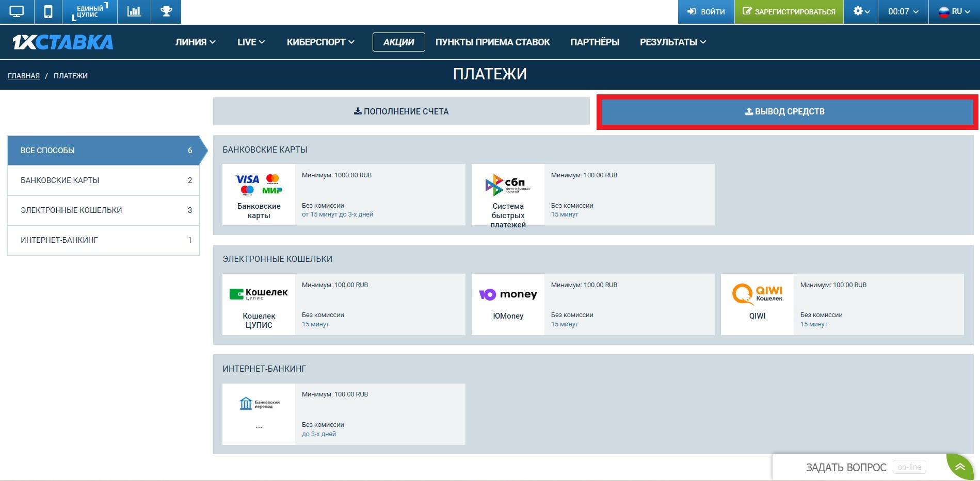Open the Единый ЦУПИС icon
Screen dimensions: 980x481
pos(90,11)
